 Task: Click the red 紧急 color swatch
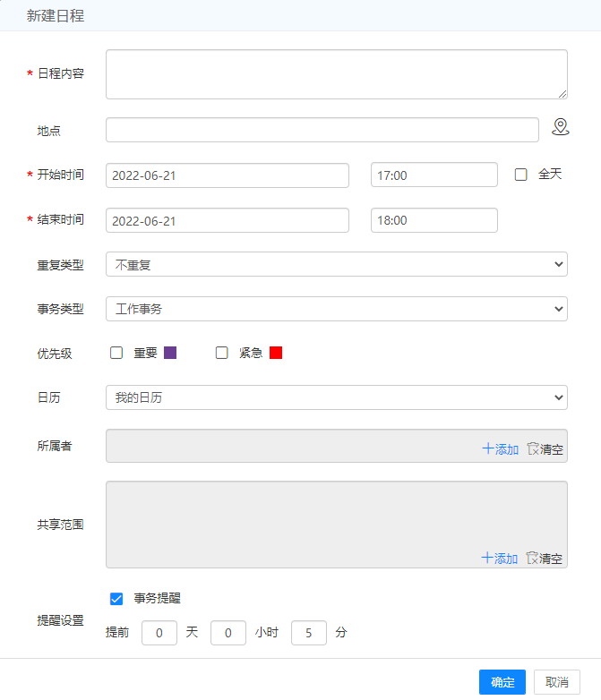click(276, 353)
